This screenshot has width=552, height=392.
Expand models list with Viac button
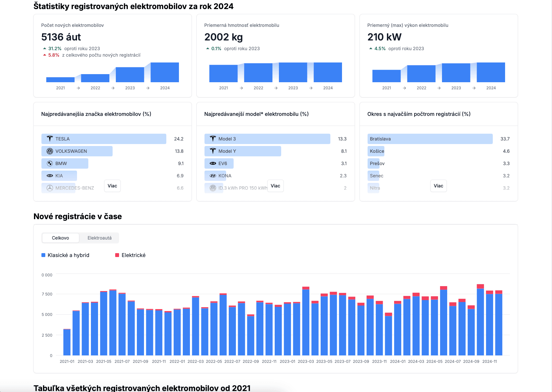pos(275,186)
